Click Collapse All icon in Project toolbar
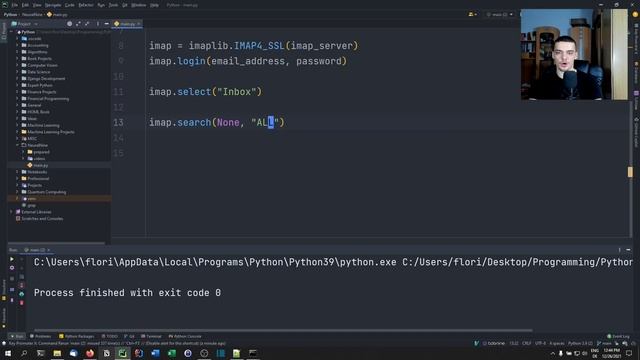The image size is (640, 360). (x=87, y=24)
